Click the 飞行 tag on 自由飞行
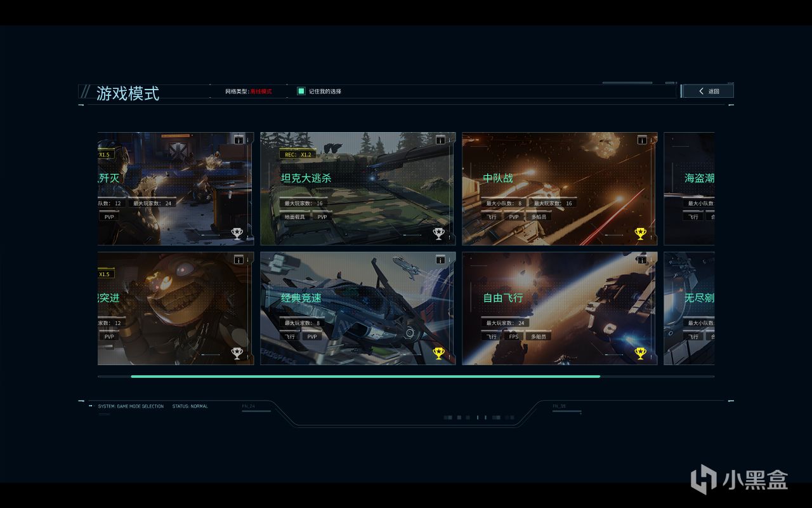The width and height of the screenshot is (812, 508). [x=492, y=336]
